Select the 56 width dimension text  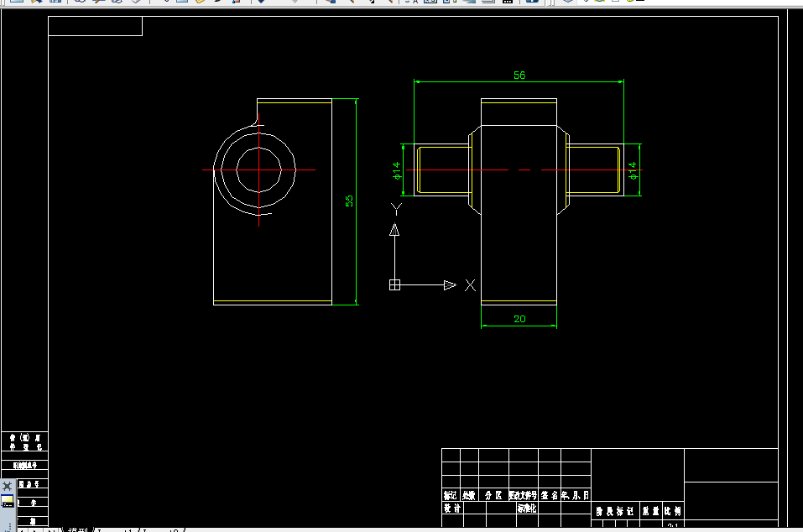pos(519,76)
